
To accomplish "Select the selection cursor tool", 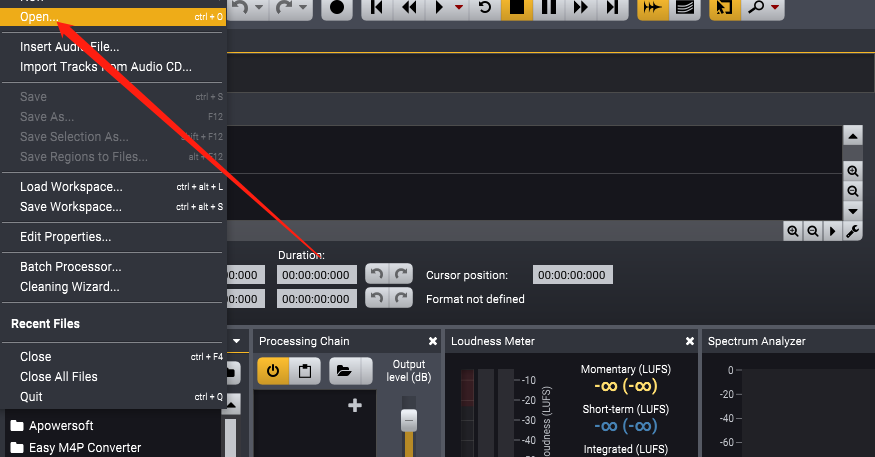I will tap(725, 8).
